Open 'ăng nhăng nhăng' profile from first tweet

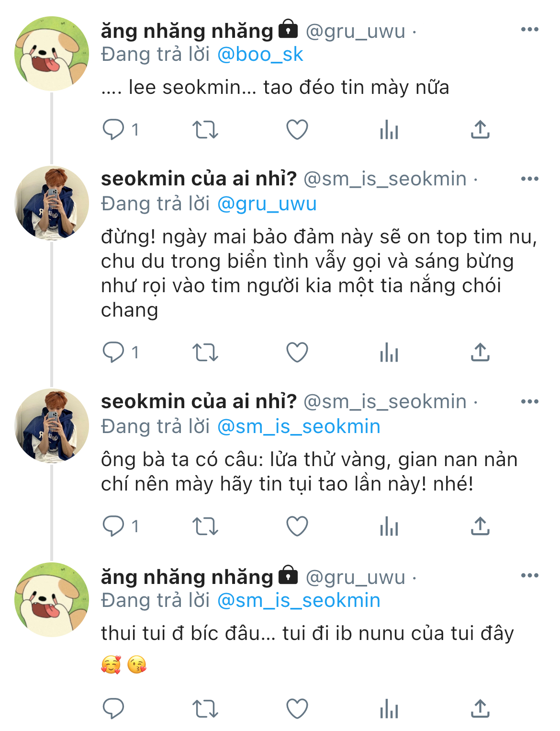click(187, 31)
